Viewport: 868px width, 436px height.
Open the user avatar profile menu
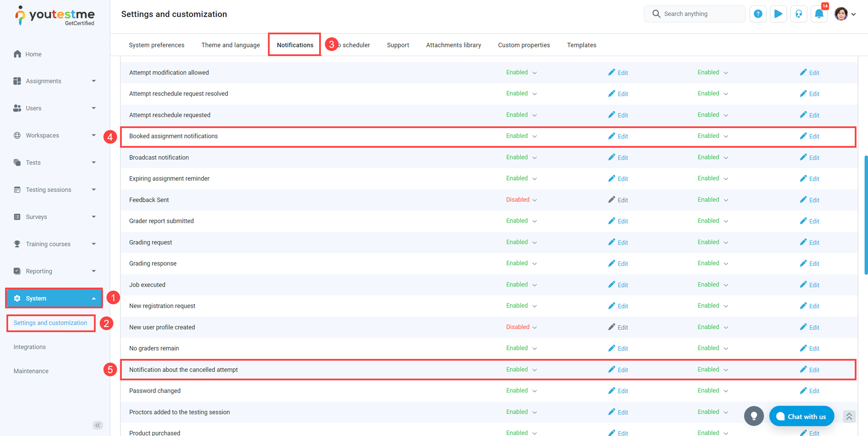(844, 14)
